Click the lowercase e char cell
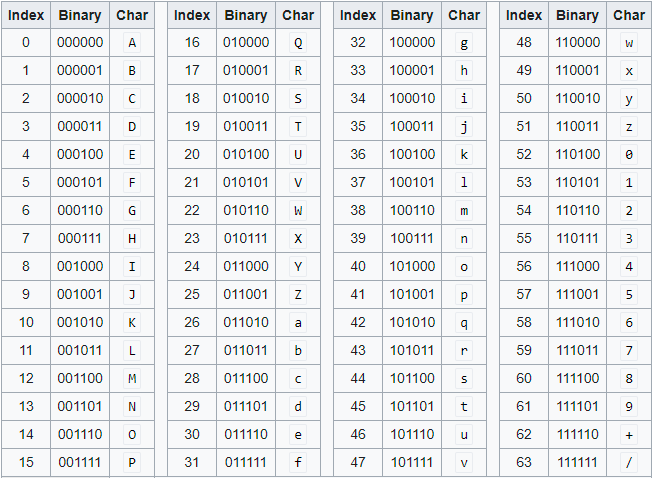 [x=298, y=434]
